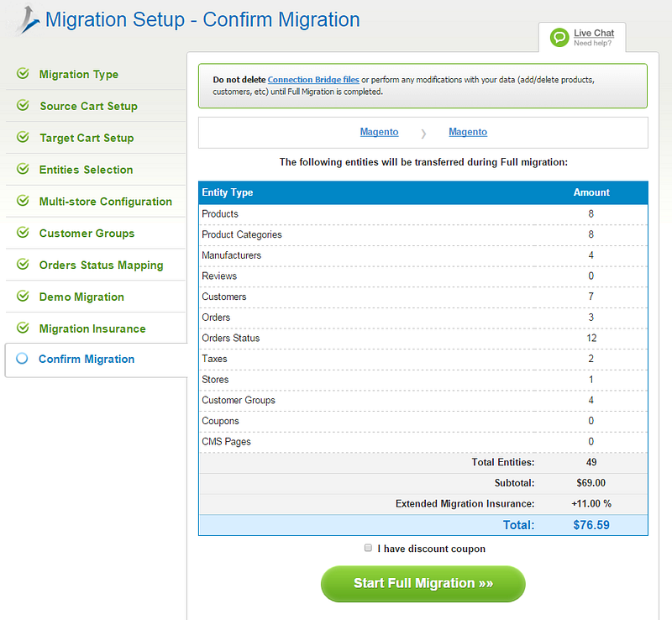Open the Multi-store Configuration step
The image size is (672, 620).
click(106, 202)
